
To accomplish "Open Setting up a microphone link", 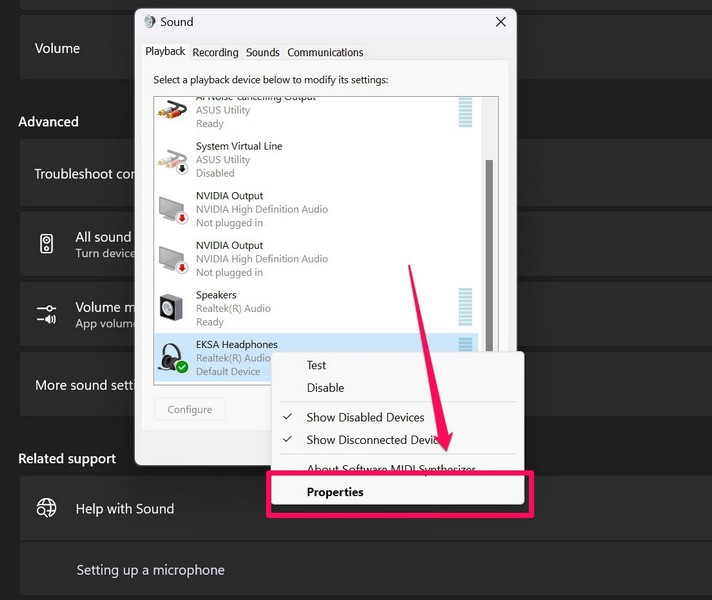I will pos(150,570).
